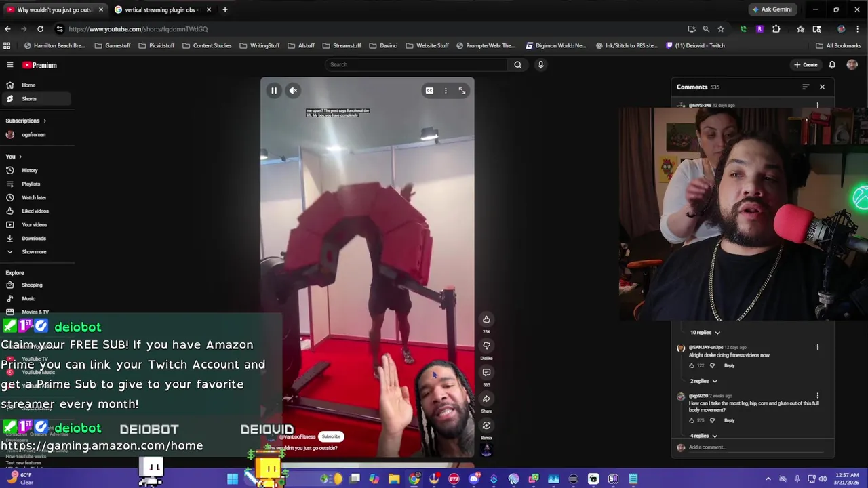
Task: Open Liked videos list
Action: (35, 211)
